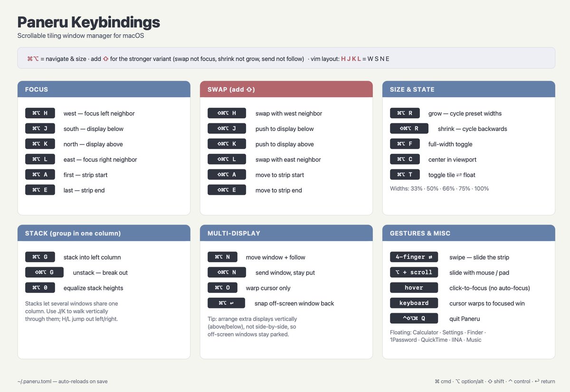Select the 'STACK (group in one column)' header
570x392 pixels.
coord(104,233)
